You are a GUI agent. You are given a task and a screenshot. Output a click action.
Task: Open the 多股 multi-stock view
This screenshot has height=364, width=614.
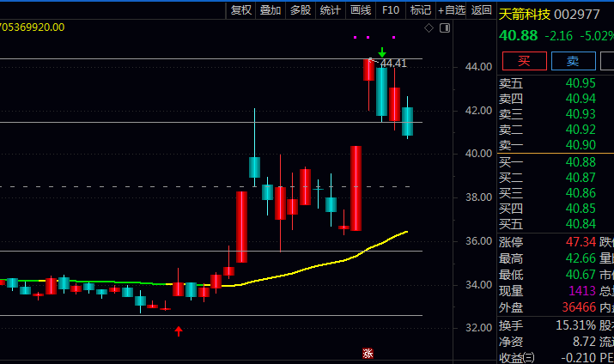(301, 9)
